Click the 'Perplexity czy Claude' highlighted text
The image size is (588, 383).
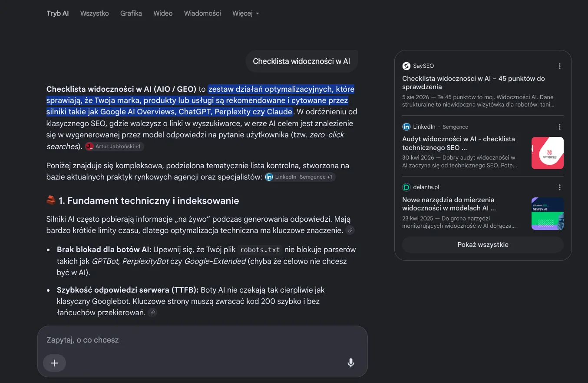tap(253, 112)
